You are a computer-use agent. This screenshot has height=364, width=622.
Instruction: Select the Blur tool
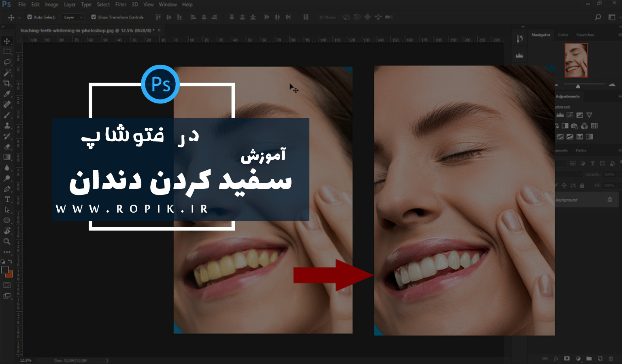point(7,168)
